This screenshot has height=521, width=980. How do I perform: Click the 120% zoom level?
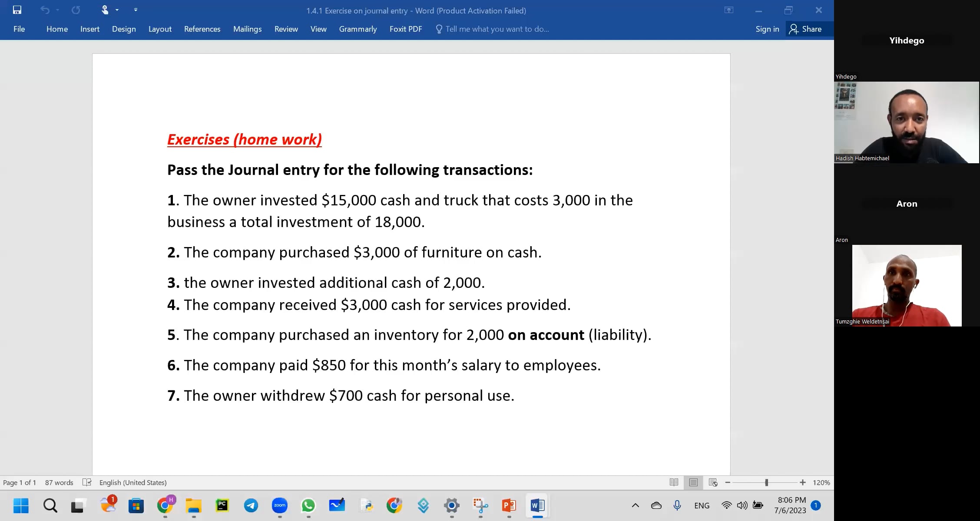click(x=821, y=482)
